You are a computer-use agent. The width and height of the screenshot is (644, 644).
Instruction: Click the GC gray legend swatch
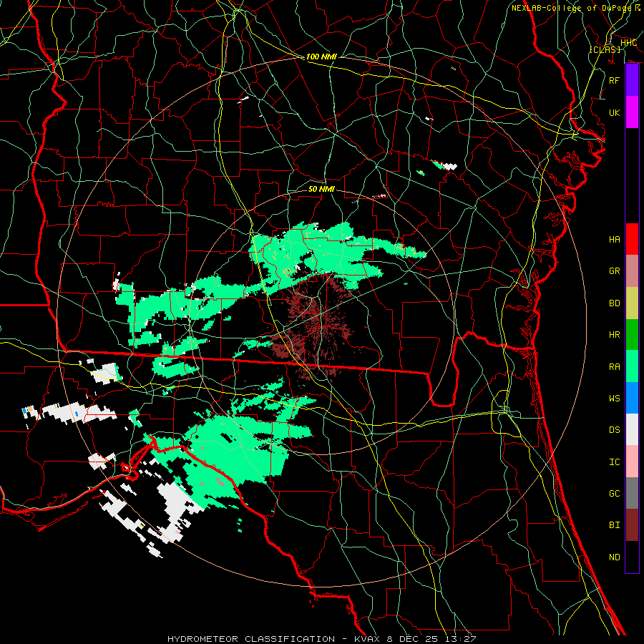(x=632, y=493)
